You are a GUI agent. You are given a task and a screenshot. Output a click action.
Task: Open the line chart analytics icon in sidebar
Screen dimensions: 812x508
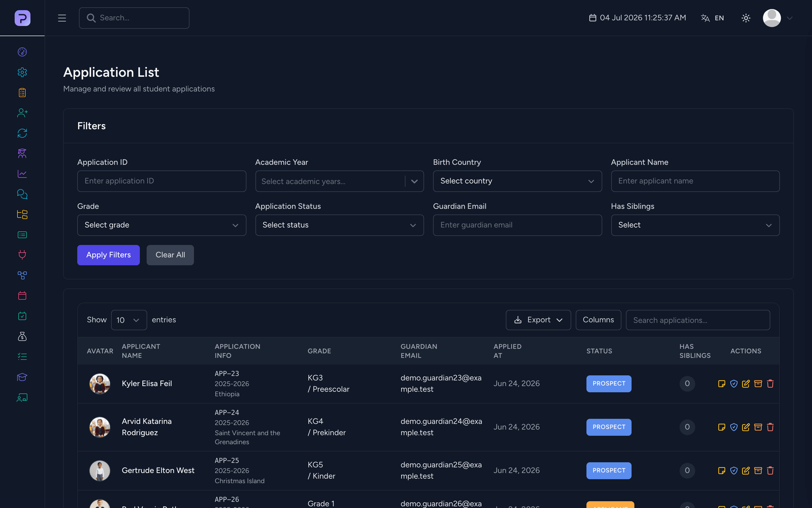22,174
